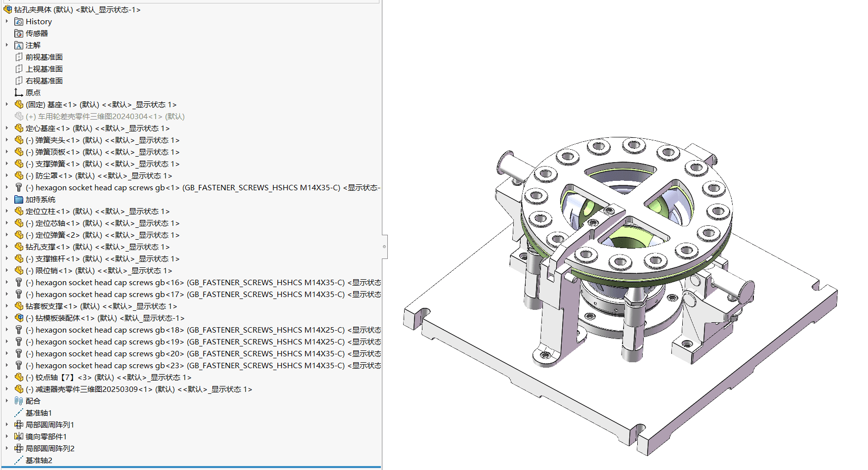Click the 传感器 sensor icon

click(19, 34)
